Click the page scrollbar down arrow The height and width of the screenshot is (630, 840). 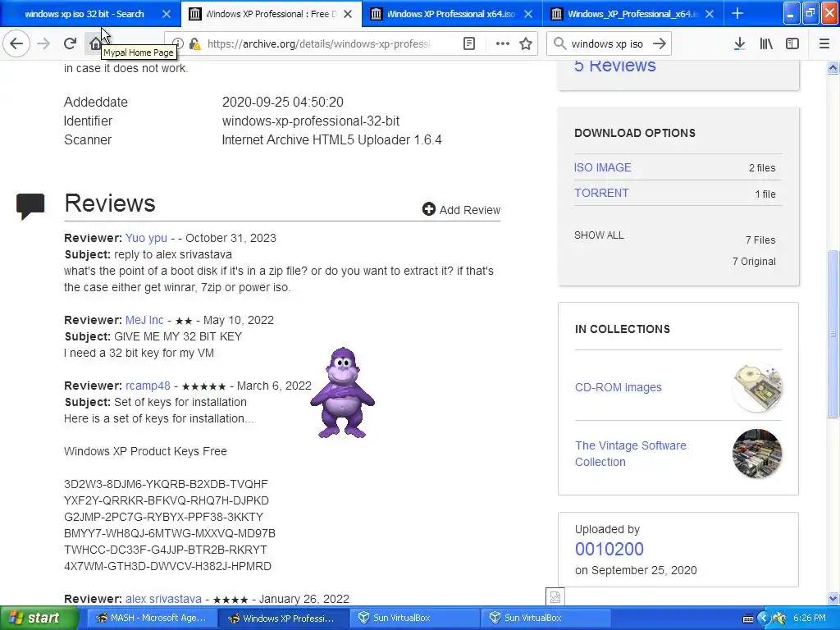point(833,598)
